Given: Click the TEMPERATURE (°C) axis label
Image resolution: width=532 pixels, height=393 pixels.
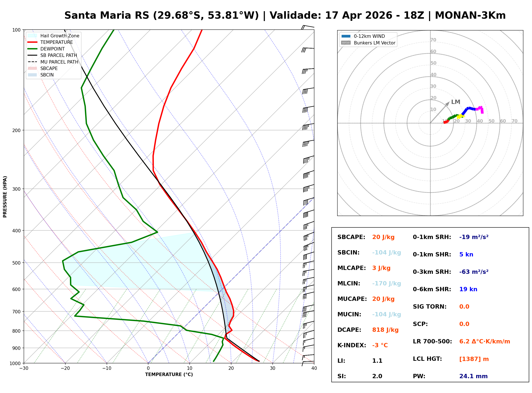Looking at the screenshot, I should (x=169, y=375).
